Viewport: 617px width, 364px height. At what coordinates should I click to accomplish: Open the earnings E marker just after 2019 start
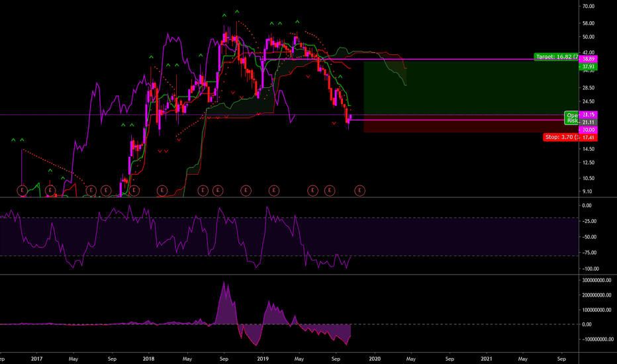(274, 191)
